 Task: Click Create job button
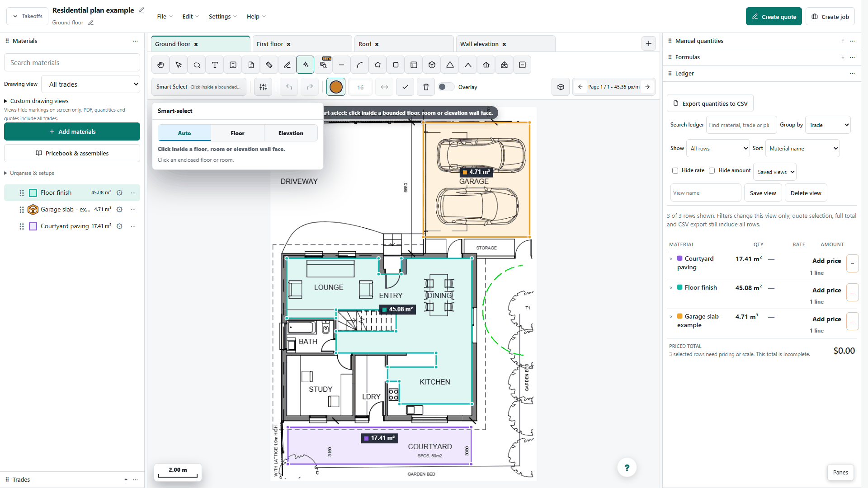[x=830, y=17]
